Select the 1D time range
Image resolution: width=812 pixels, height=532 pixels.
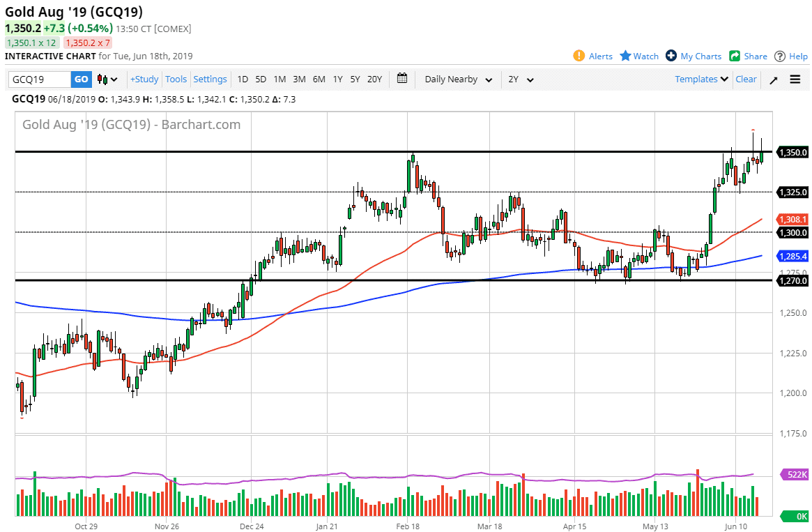click(243, 79)
